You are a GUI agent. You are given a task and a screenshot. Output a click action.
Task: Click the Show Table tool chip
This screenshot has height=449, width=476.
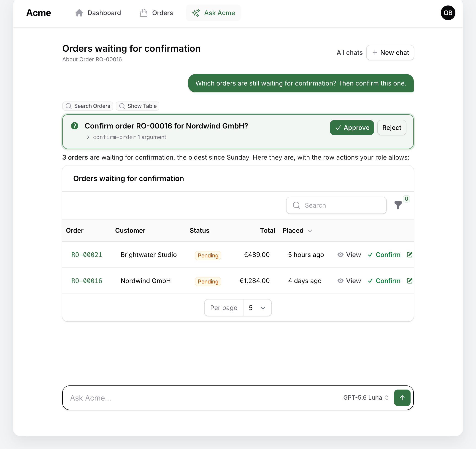pos(138,106)
